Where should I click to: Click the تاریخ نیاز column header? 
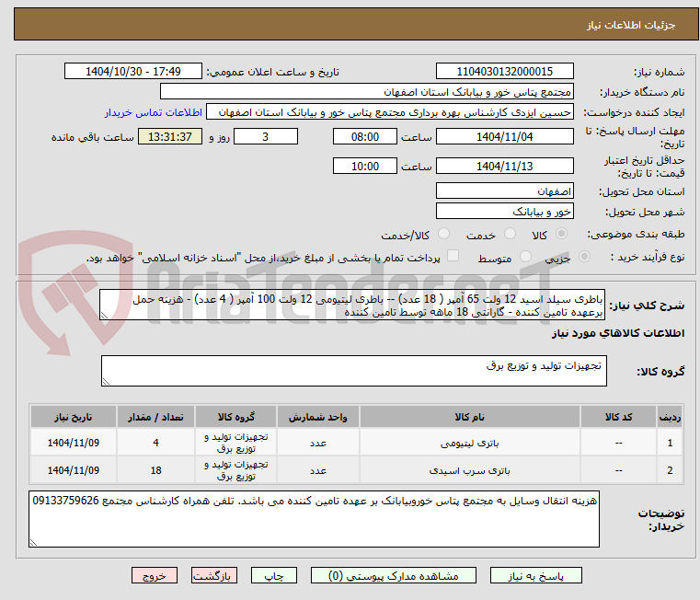point(74,417)
